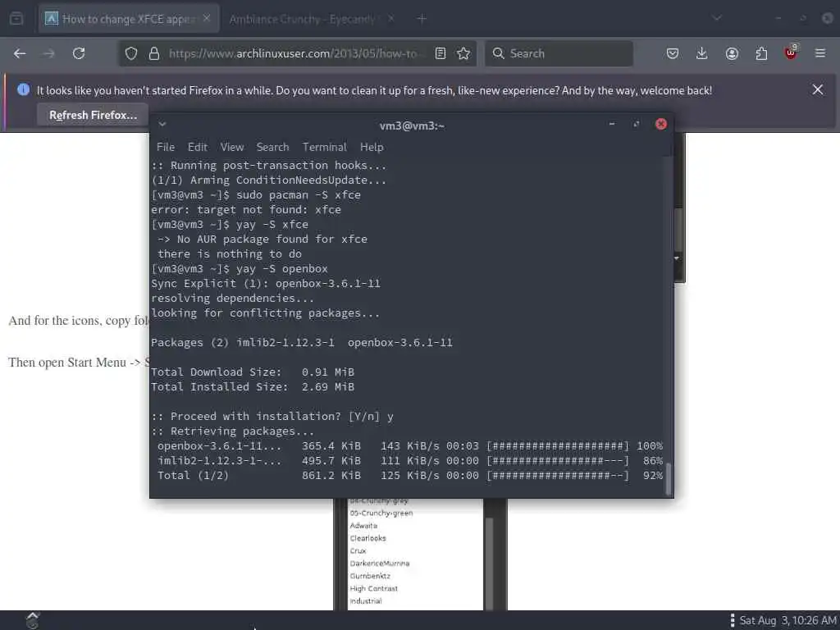Click the 'Refresh Firefox…' button
Screen dimensions: 840x630
coord(93,115)
